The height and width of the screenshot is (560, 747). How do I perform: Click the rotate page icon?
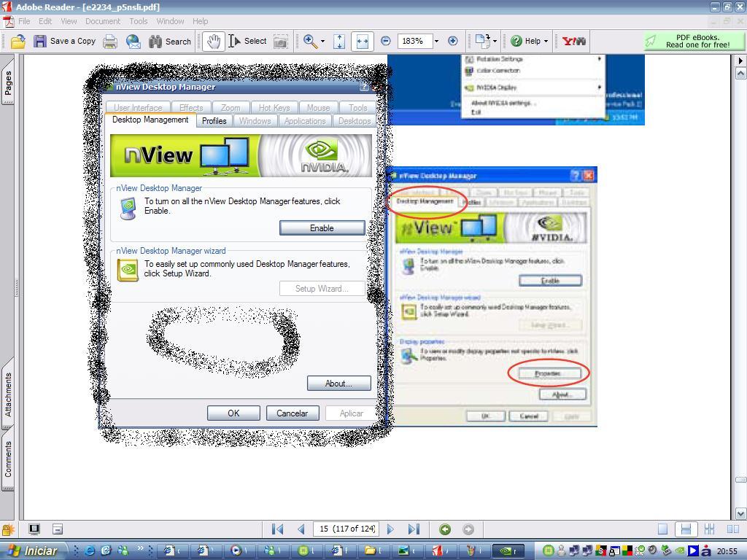483,42
